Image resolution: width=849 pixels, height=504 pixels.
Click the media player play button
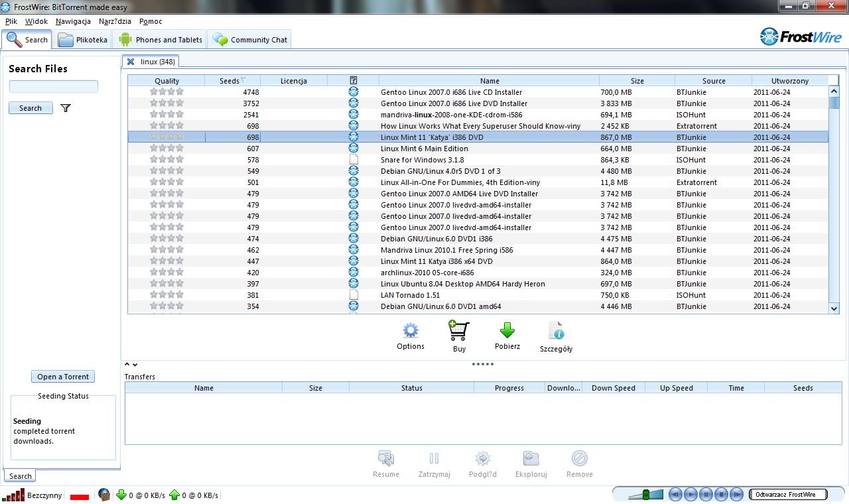click(690, 494)
